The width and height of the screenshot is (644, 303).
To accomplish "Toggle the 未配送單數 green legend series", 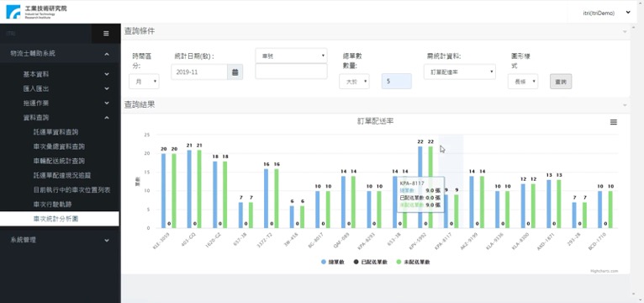I will pyautogui.click(x=413, y=262).
